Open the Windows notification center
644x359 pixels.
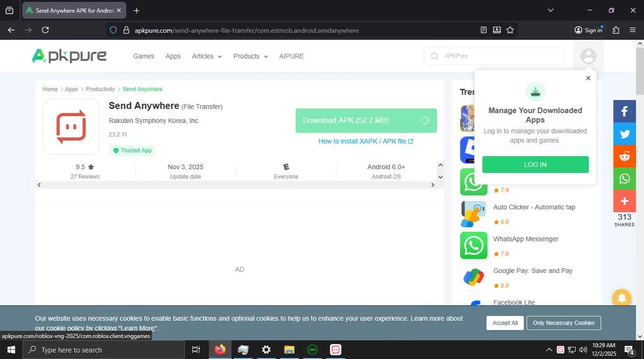pos(629,350)
